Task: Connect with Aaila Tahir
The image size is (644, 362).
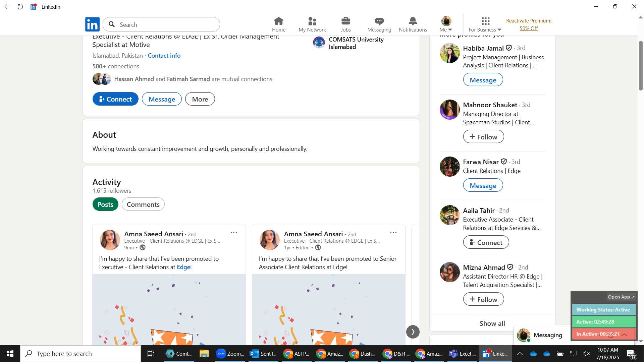Action: pyautogui.click(x=486, y=242)
